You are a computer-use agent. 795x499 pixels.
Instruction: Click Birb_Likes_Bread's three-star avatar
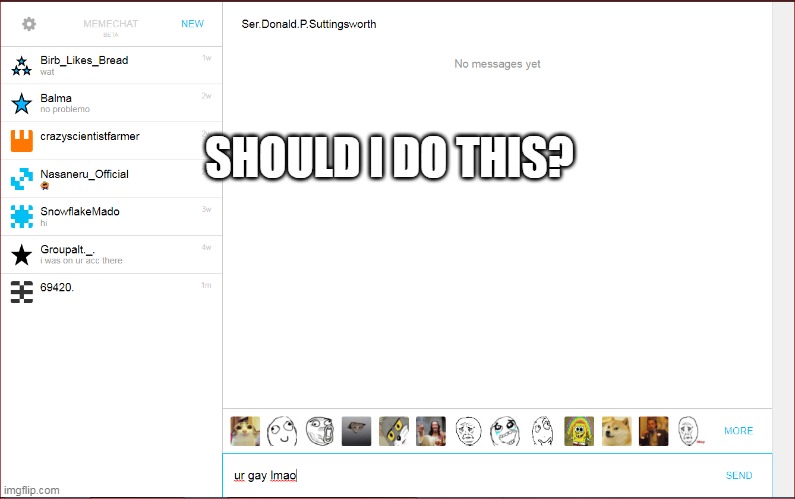(22, 66)
